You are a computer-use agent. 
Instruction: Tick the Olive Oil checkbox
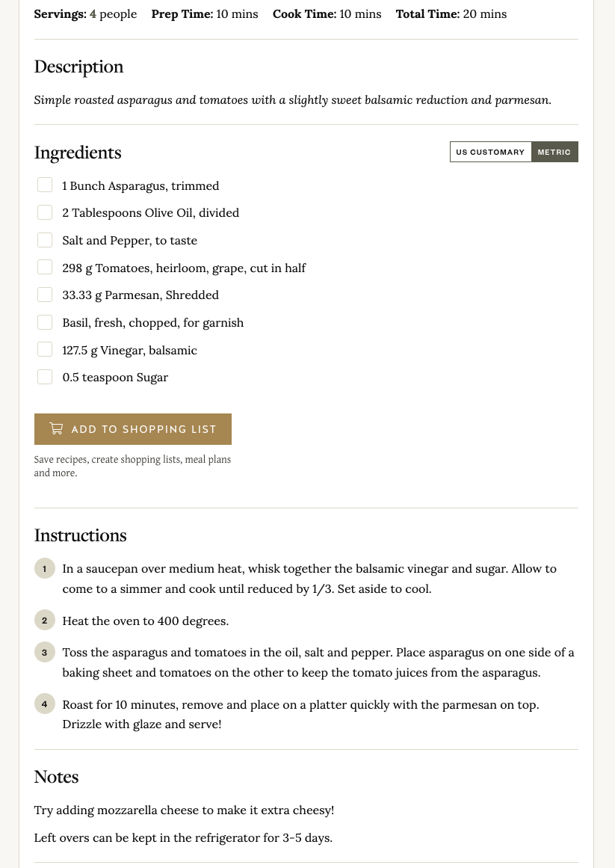(x=45, y=212)
